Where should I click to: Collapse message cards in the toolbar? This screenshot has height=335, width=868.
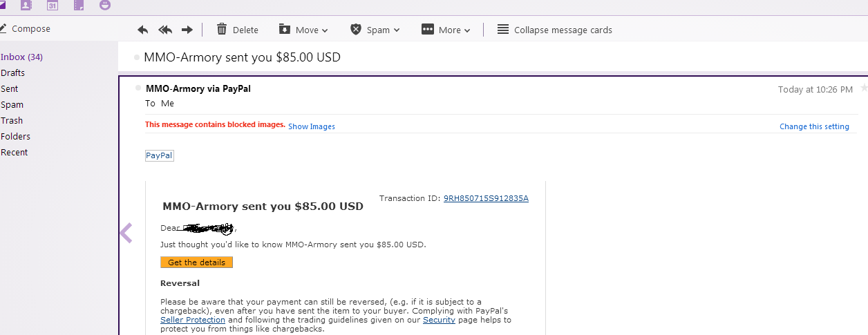[x=554, y=30]
